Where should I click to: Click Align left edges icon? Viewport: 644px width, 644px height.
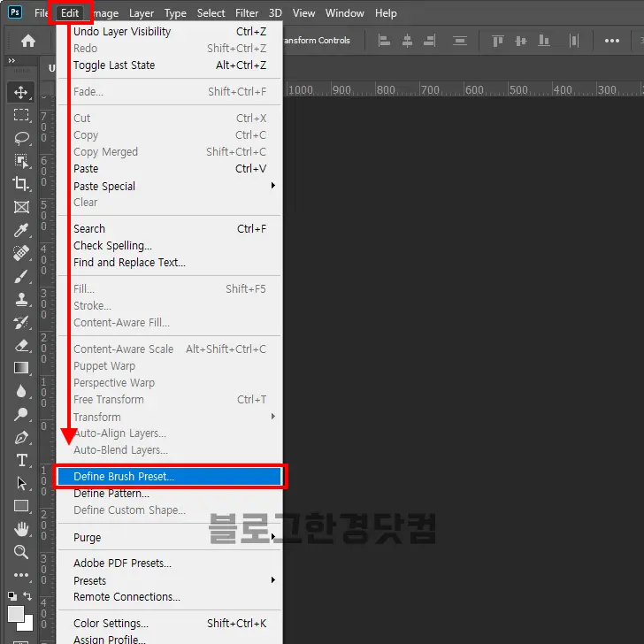click(x=384, y=41)
